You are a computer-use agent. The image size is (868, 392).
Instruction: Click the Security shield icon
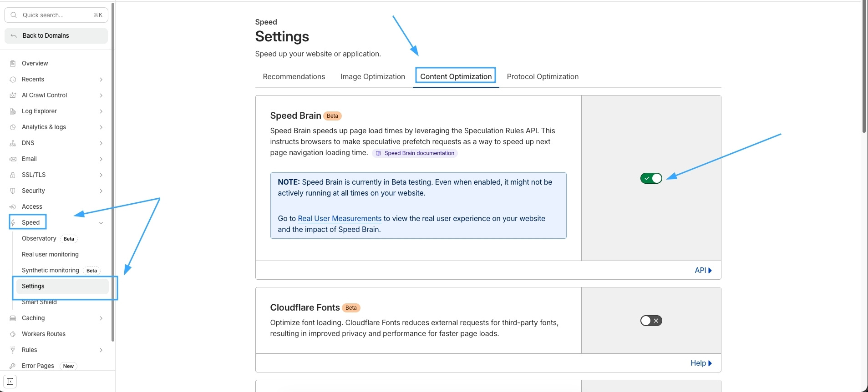pyautogui.click(x=13, y=191)
